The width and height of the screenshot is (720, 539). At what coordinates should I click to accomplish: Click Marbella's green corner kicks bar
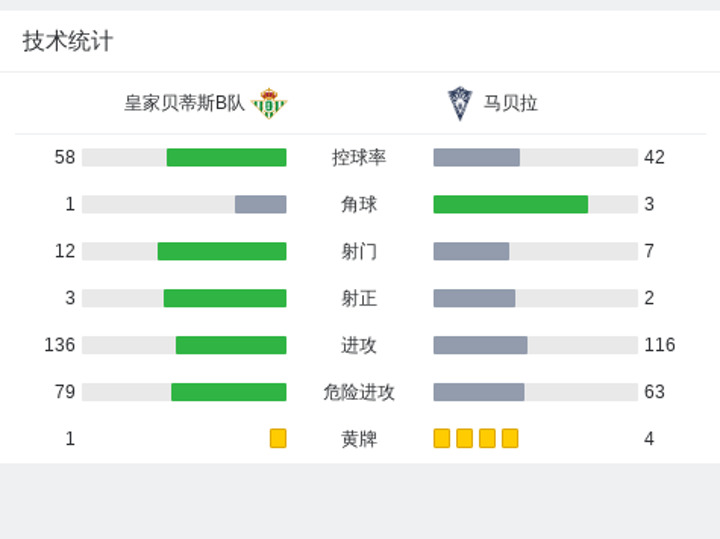click(x=511, y=204)
